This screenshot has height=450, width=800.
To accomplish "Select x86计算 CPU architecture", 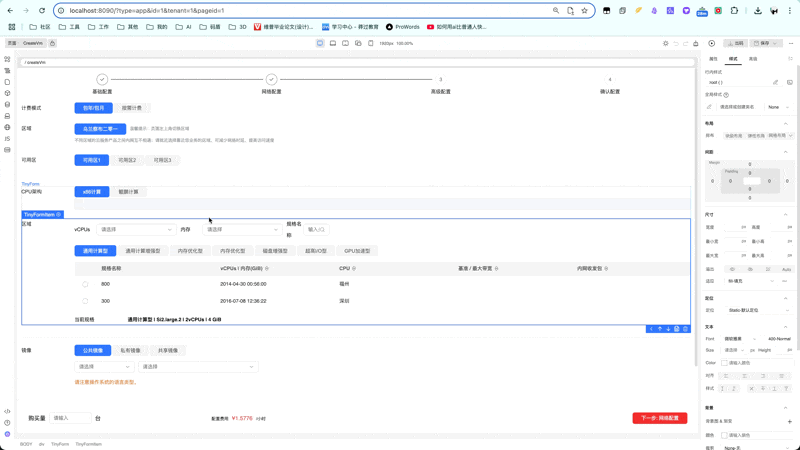I will tap(92, 192).
